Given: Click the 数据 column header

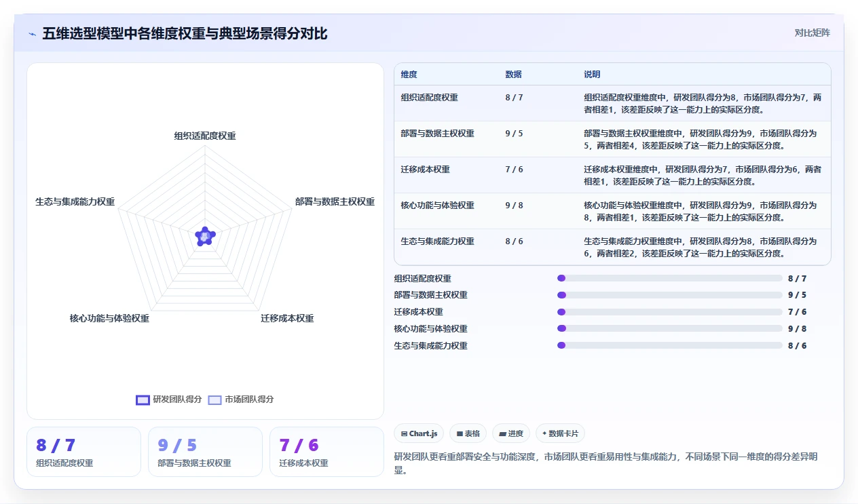Looking at the screenshot, I should [513, 75].
